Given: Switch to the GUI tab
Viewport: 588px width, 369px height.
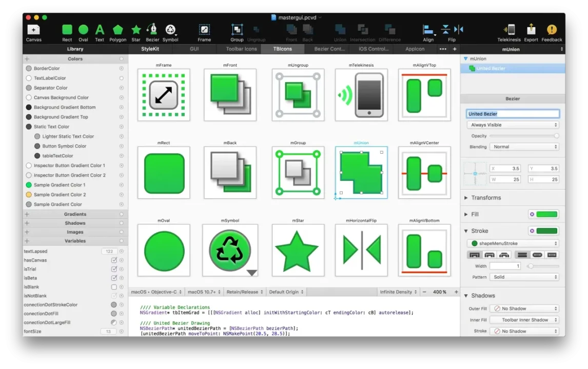Looking at the screenshot, I should (194, 49).
